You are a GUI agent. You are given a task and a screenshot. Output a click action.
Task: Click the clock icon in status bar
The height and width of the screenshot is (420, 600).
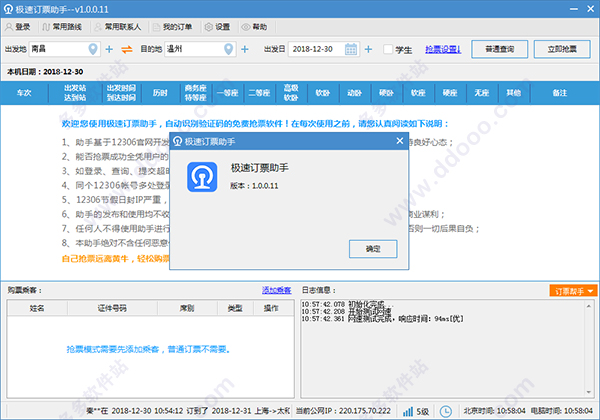coord(445,412)
